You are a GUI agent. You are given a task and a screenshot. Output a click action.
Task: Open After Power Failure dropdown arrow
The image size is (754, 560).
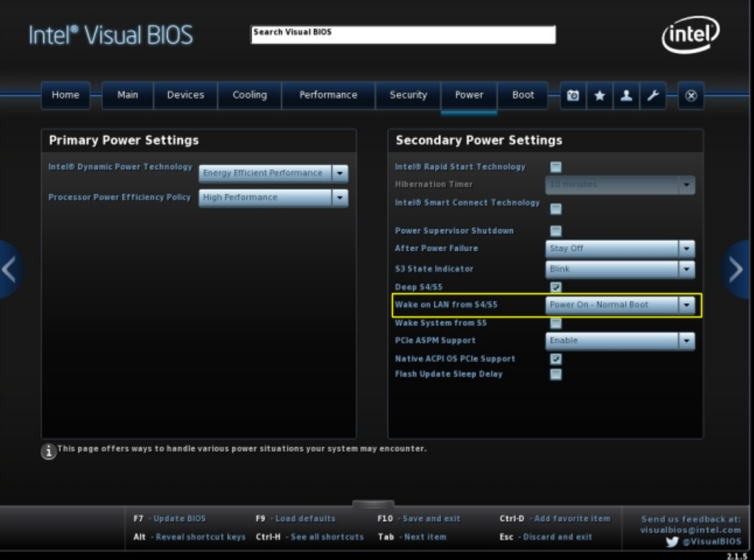point(687,249)
